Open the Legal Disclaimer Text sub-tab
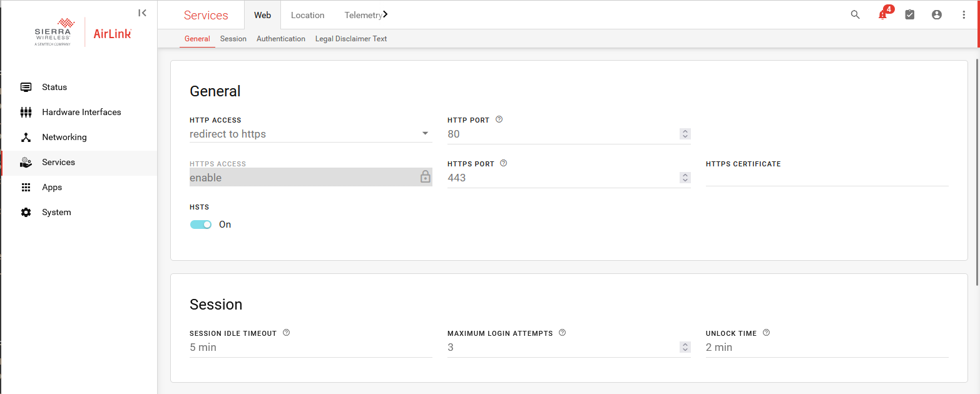Image resolution: width=980 pixels, height=394 pixels. tap(351, 39)
